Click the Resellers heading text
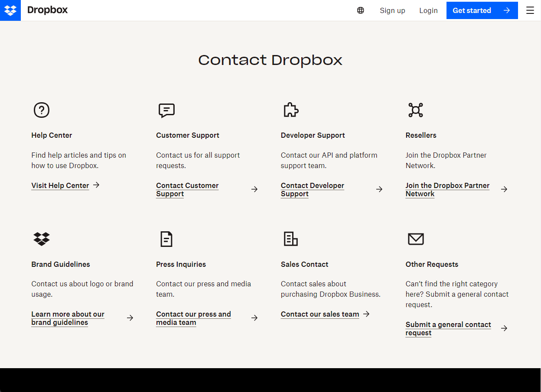This screenshot has width=541, height=392. pyautogui.click(x=421, y=135)
